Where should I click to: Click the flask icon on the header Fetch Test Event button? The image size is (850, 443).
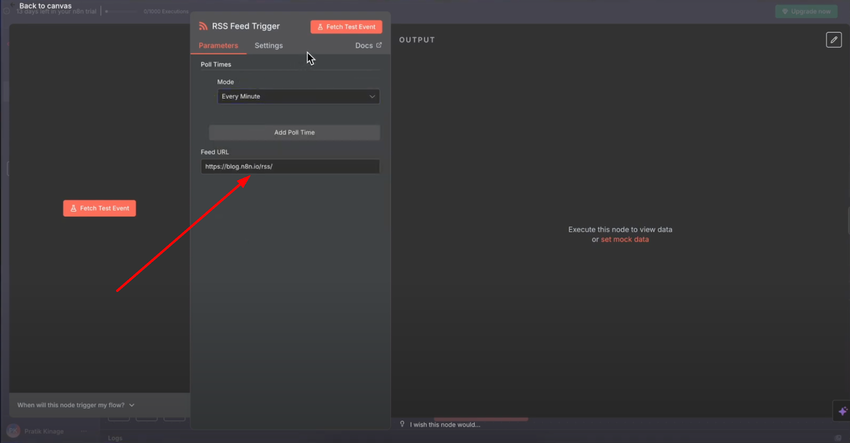coord(320,27)
